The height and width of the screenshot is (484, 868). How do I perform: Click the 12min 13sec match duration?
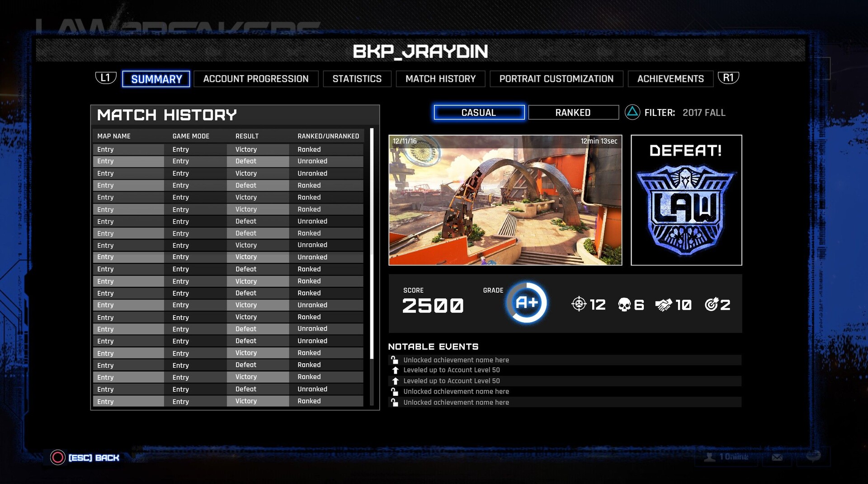tap(599, 141)
